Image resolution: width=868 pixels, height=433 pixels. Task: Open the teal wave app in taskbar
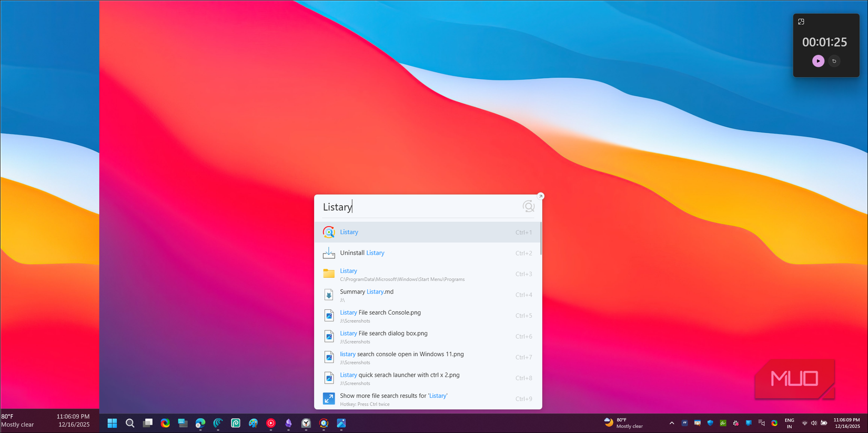218,423
